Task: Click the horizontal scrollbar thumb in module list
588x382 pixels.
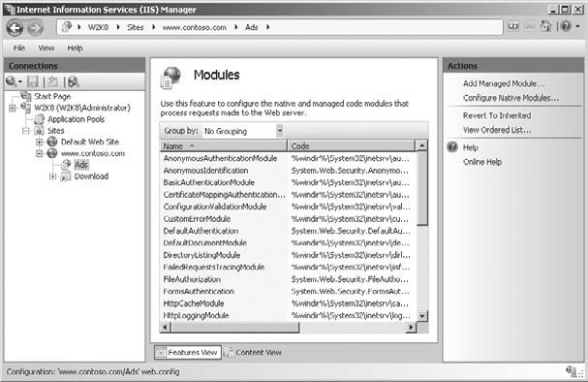Action: pos(235,328)
